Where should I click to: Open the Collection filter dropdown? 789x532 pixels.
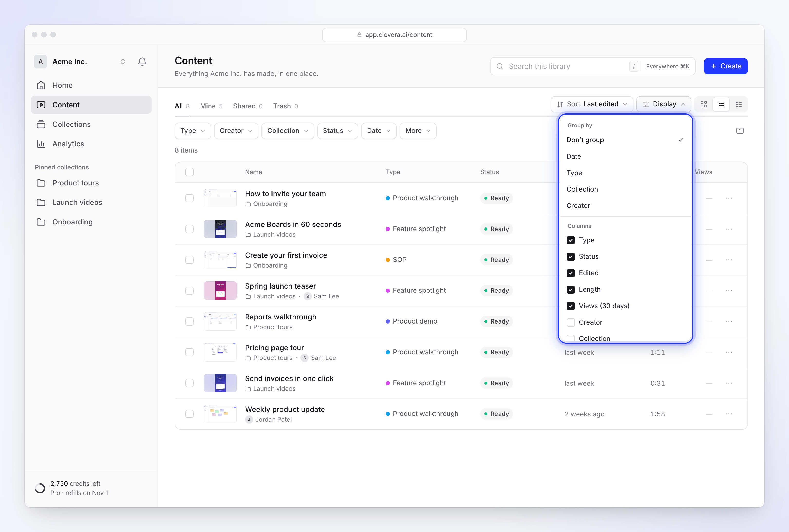[x=288, y=131]
